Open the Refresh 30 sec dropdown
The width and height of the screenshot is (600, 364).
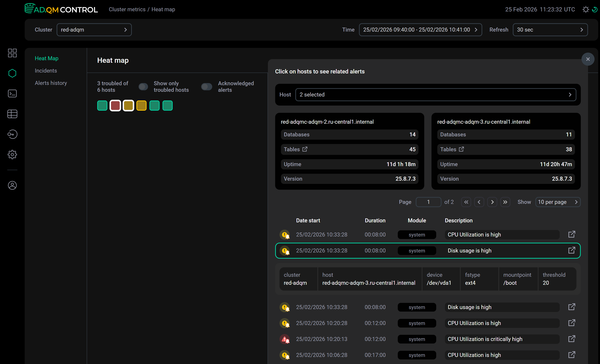coord(550,30)
